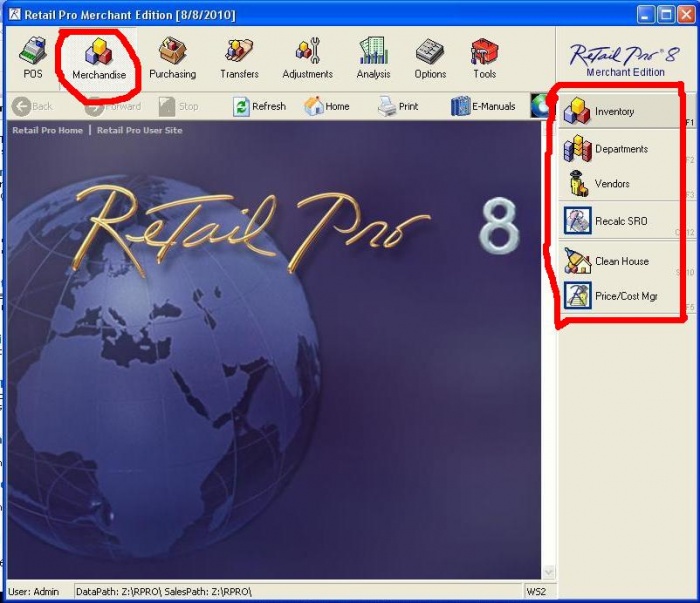Open Clean House in the side panel

[620, 261]
